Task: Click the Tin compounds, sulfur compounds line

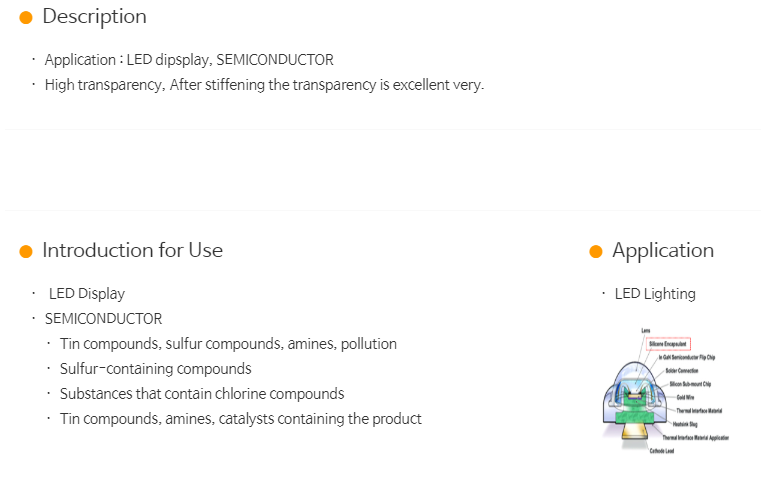Action: [229, 344]
